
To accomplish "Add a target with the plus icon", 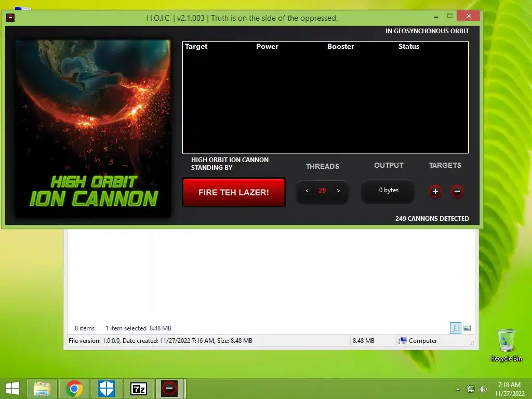I will pos(435,191).
